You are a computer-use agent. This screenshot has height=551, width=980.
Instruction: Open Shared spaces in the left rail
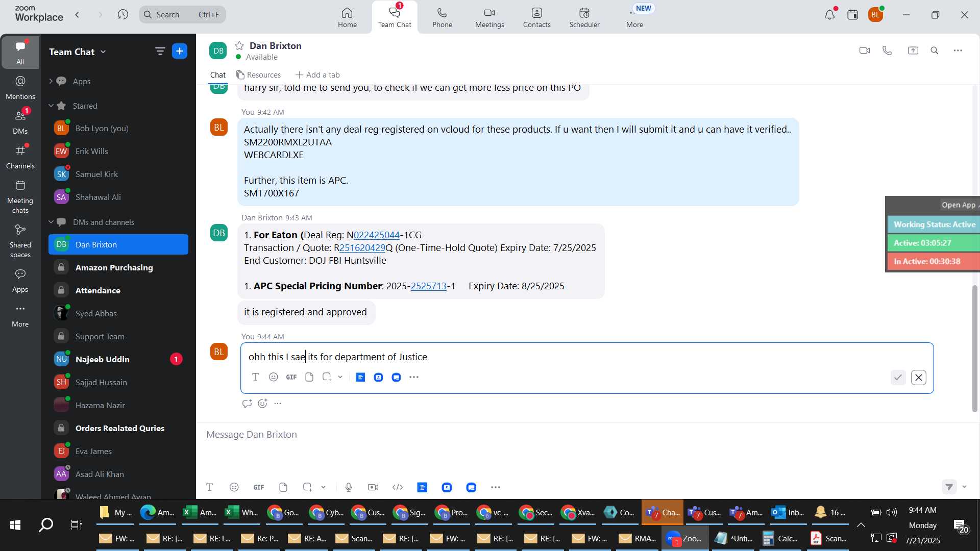(x=20, y=241)
